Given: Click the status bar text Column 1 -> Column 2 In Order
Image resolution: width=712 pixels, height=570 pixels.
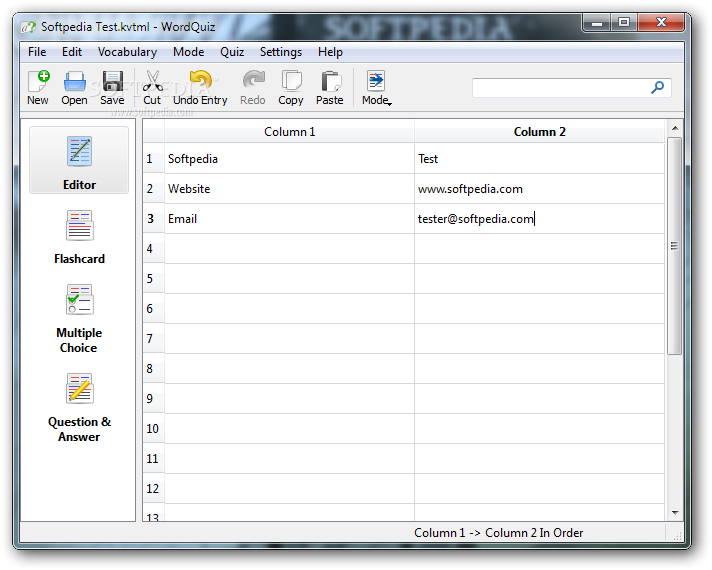Looking at the screenshot, I should [498, 533].
